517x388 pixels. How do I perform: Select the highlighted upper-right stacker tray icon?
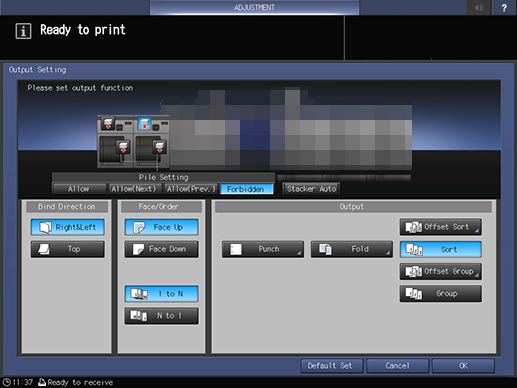click(144, 123)
